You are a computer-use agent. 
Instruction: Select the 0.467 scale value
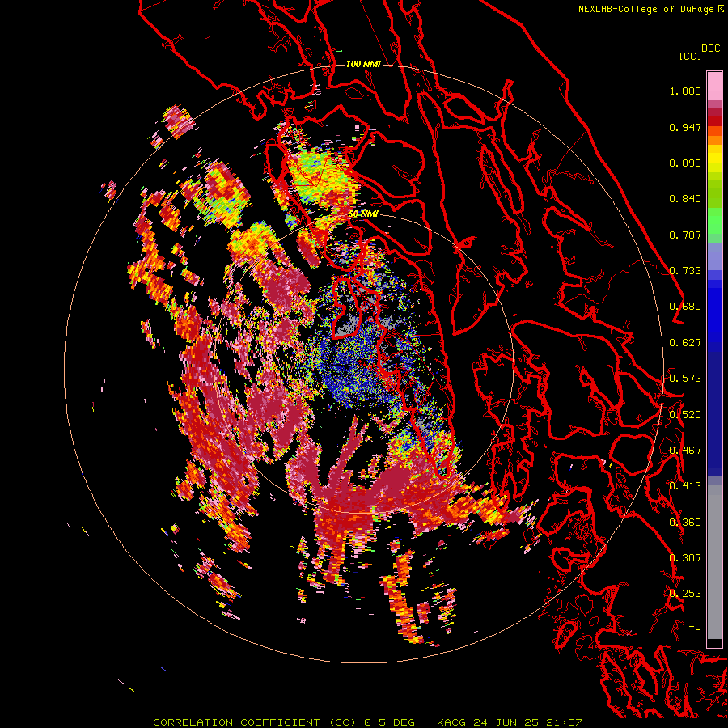685,450
